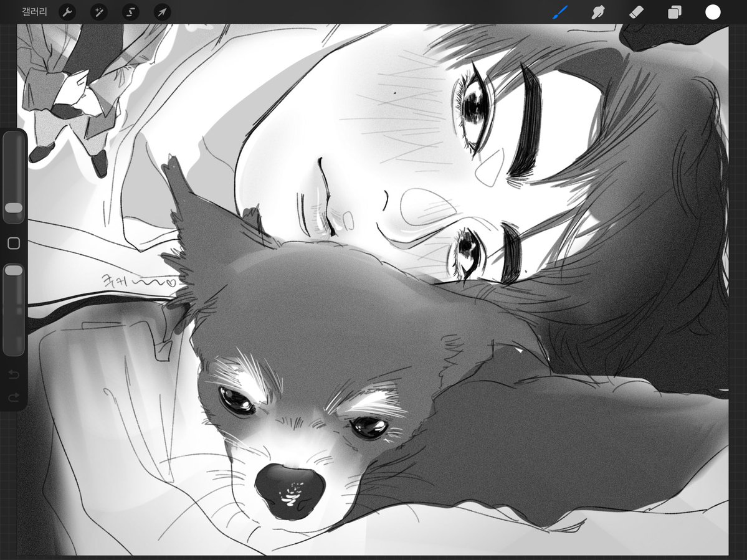Select the Smudge finger tool
747x560 pixels.
pyautogui.click(x=598, y=12)
